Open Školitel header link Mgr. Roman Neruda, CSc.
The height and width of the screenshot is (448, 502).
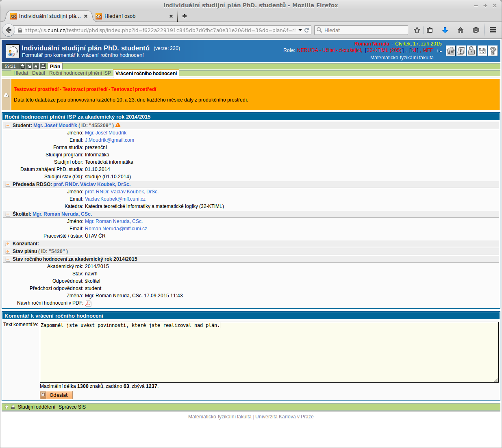pyautogui.click(x=62, y=214)
